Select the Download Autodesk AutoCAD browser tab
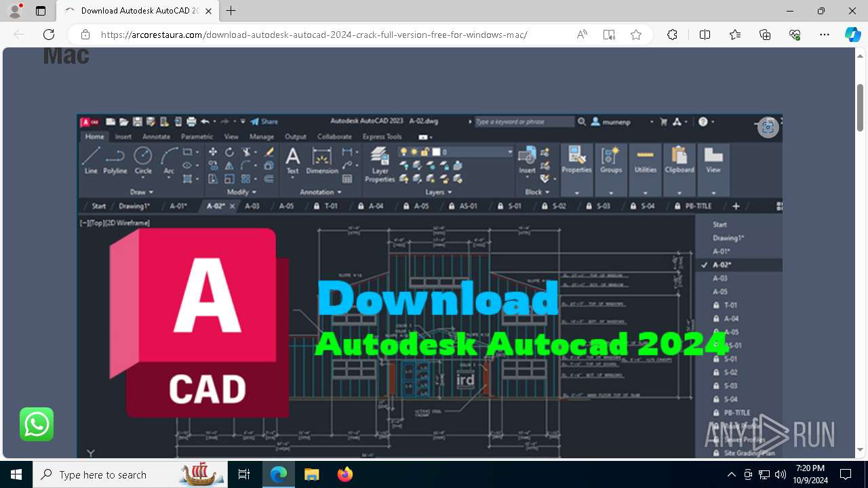868x488 pixels. point(138,11)
